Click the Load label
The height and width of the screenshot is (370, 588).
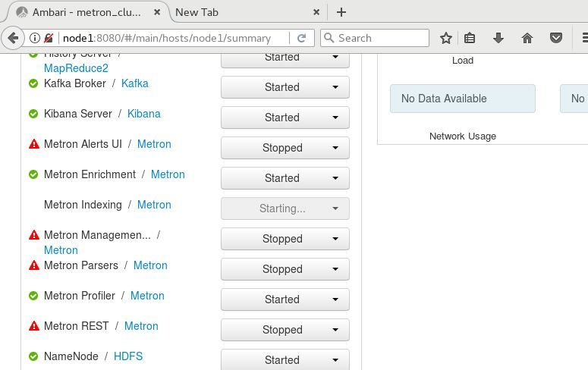[463, 61]
